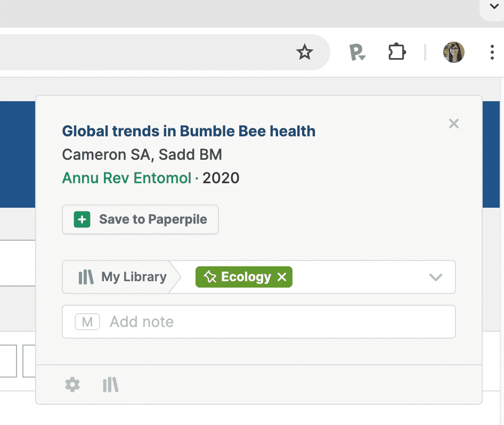Screen dimensions: 504x425
Task: Click the green Ecology label tag
Action: click(246, 277)
